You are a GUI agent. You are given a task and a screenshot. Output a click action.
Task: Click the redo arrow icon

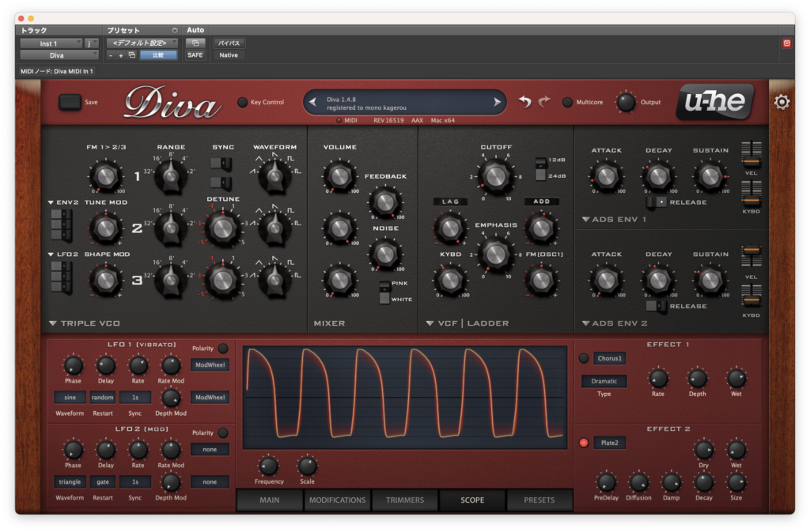coord(544,102)
